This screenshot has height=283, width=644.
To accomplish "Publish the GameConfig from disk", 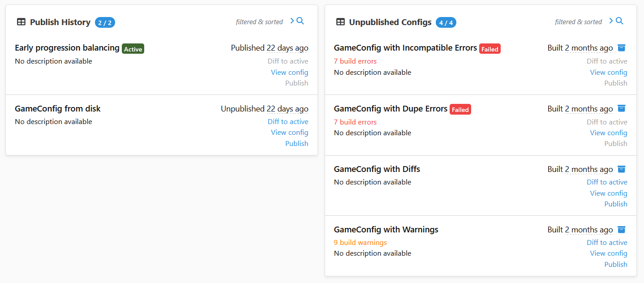I will (296, 143).
